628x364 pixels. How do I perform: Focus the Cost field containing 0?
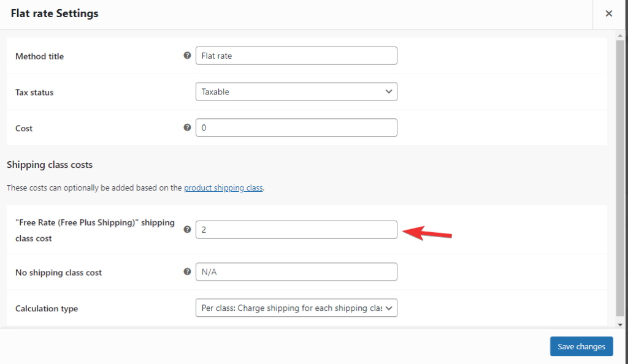point(296,127)
